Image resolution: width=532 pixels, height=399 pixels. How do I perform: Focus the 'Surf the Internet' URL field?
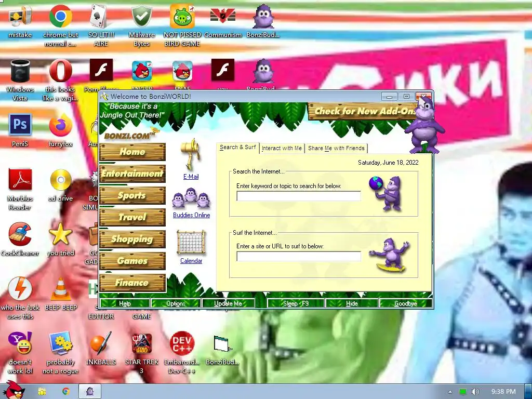tap(299, 256)
